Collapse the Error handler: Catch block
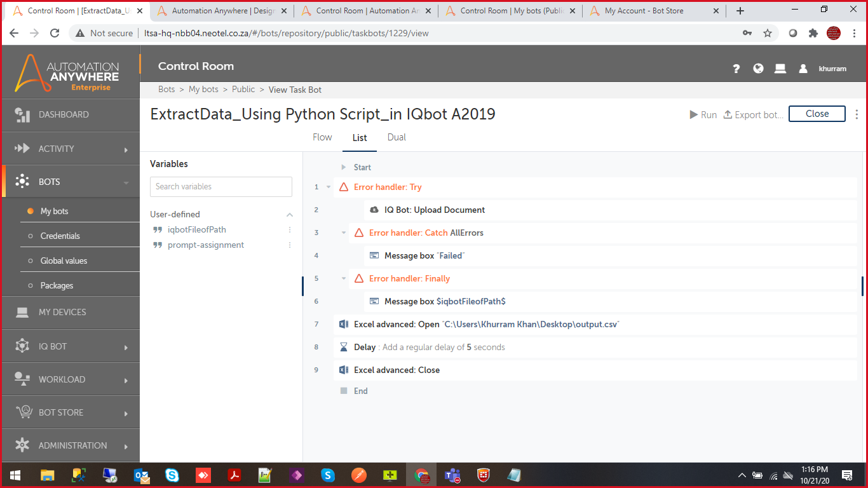The height and width of the screenshot is (488, 868). pyautogui.click(x=344, y=233)
